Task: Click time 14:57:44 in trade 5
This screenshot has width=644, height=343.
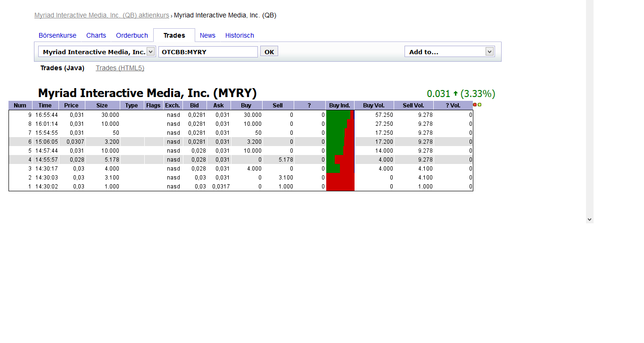Action: [x=47, y=151]
